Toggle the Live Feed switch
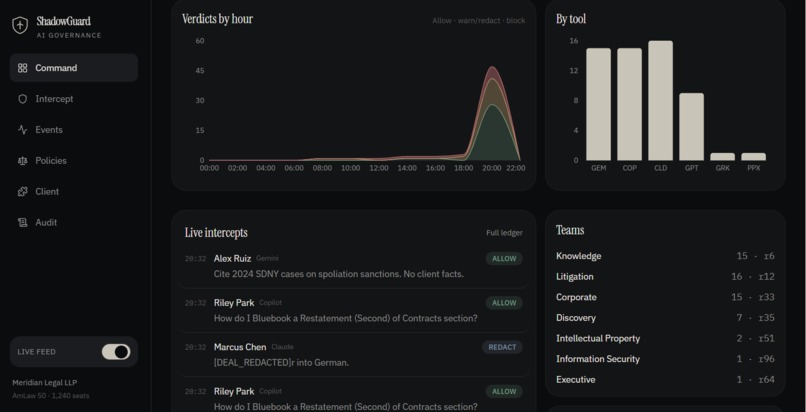This screenshot has height=412, width=806. (116, 352)
